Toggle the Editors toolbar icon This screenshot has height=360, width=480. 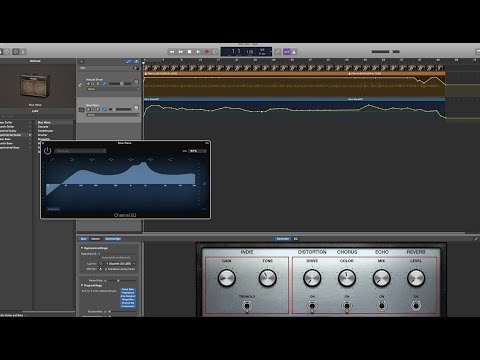click(23, 52)
